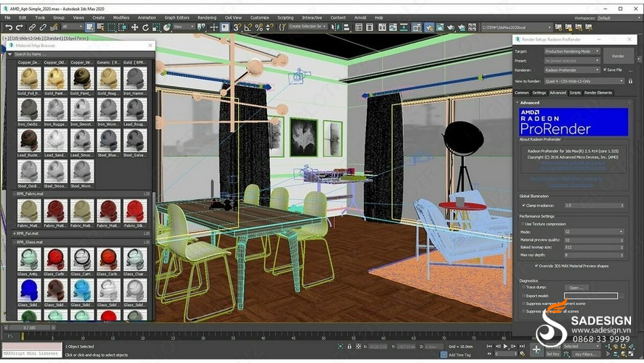Collapse the RPR_Glass.mat group
This screenshot has height=363, width=644.
click(x=14, y=242)
